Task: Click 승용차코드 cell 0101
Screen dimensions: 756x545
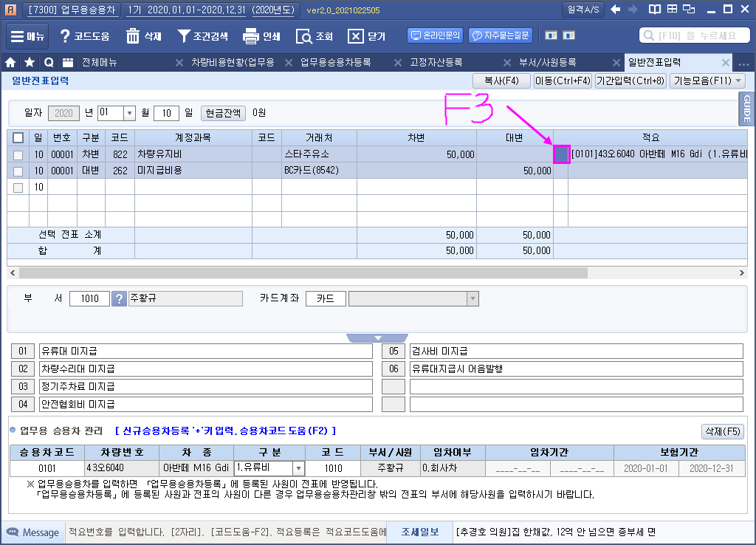Action: point(47,468)
